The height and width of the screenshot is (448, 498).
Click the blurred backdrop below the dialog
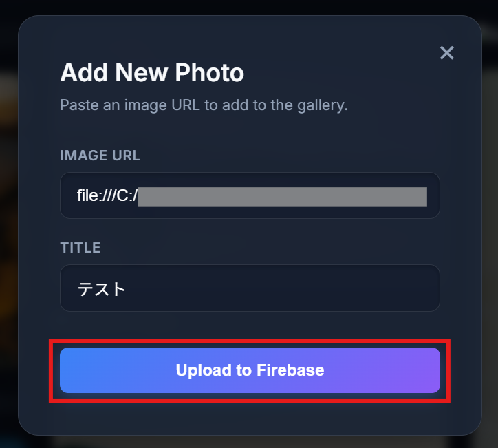point(249,442)
